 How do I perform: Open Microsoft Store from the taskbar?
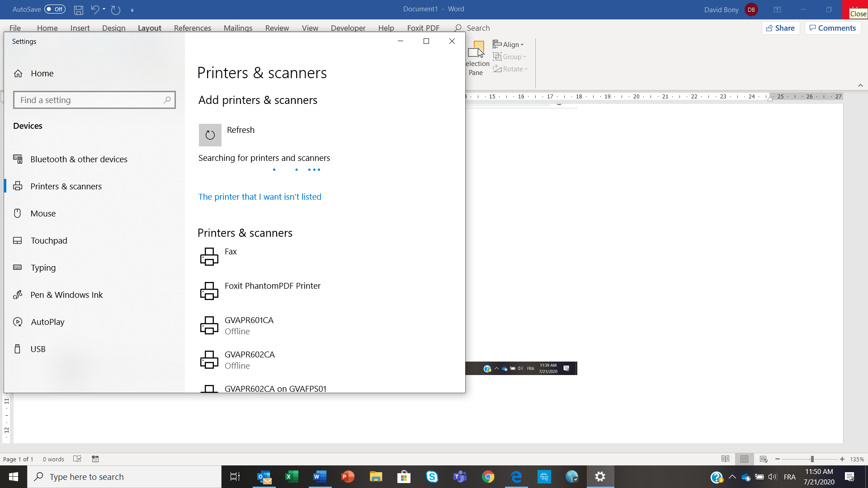click(x=404, y=477)
